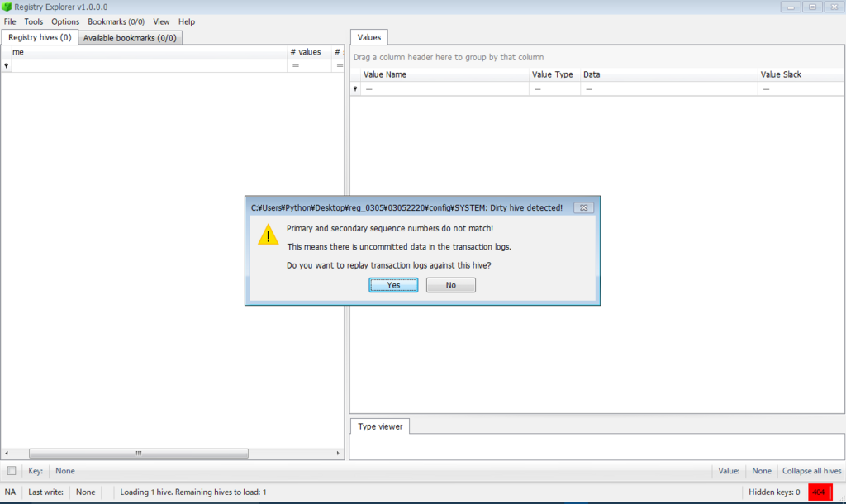Screen dimensions: 846x504
Task: Click Collapse all hives in status bar
Action: click(x=811, y=471)
